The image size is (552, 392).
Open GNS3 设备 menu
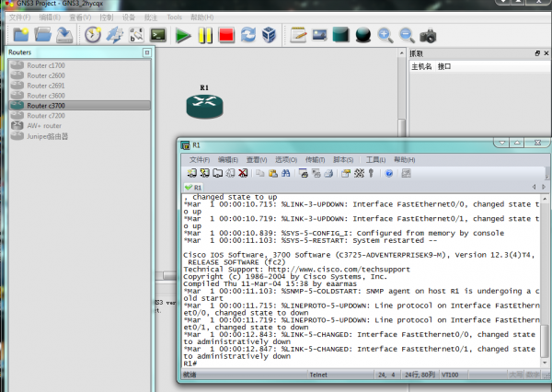(129, 17)
